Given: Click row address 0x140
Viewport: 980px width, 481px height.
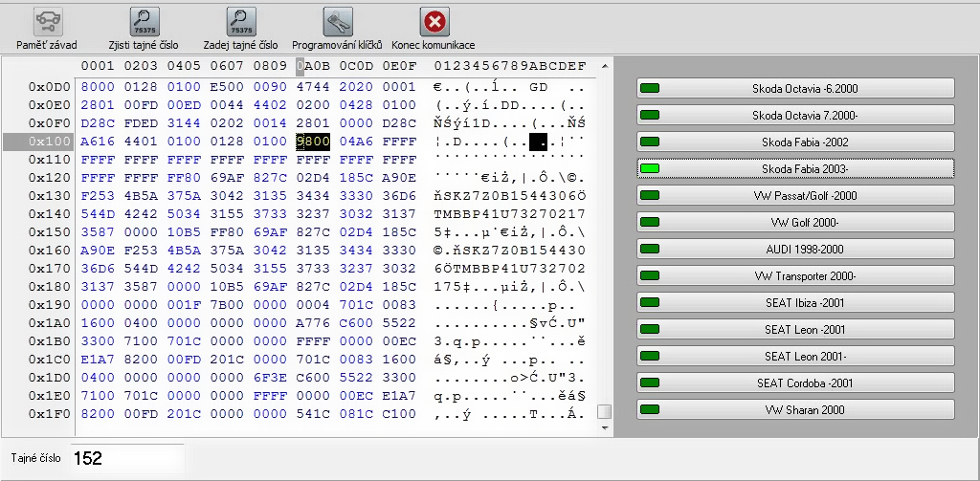Looking at the screenshot, I should [50, 214].
